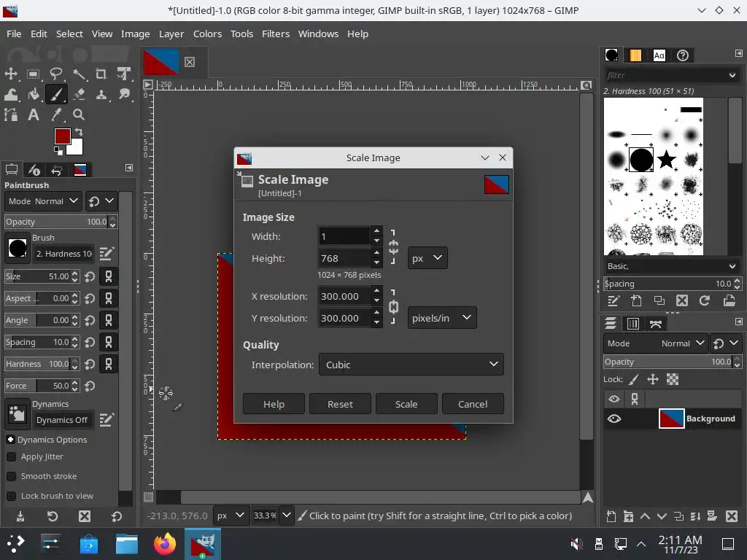
Task: Open the px size unit dropdown
Action: [427, 257]
